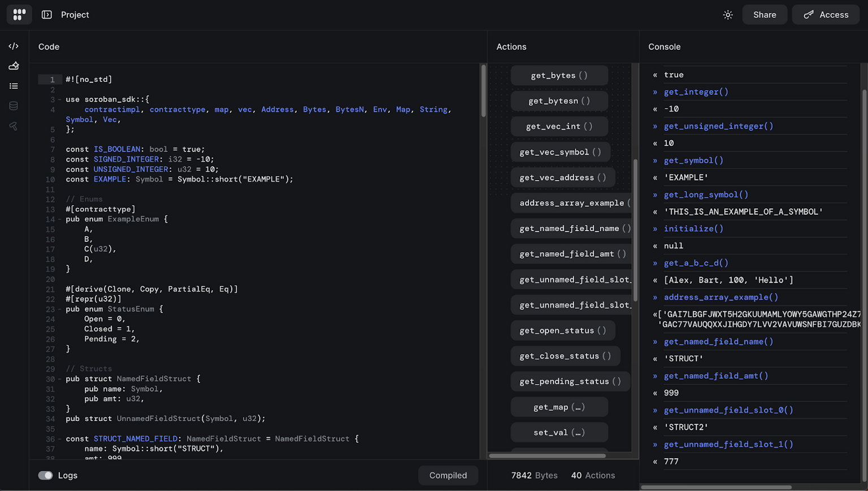Collapse the ExampleEnum fold at line 14
Screen dimensions: 868x491
(x=60, y=219)
